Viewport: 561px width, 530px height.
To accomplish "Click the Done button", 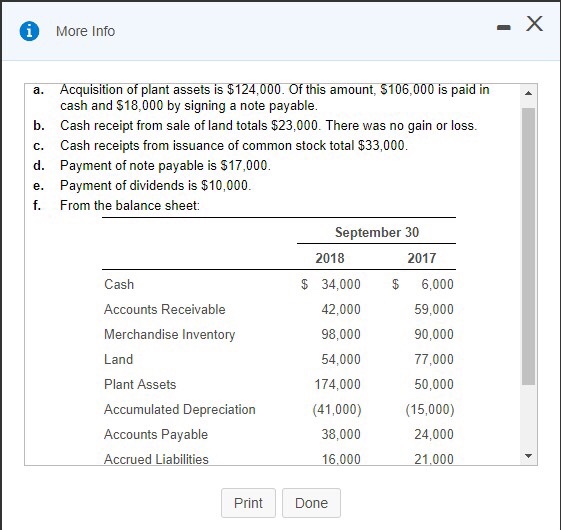I will 311,503.
